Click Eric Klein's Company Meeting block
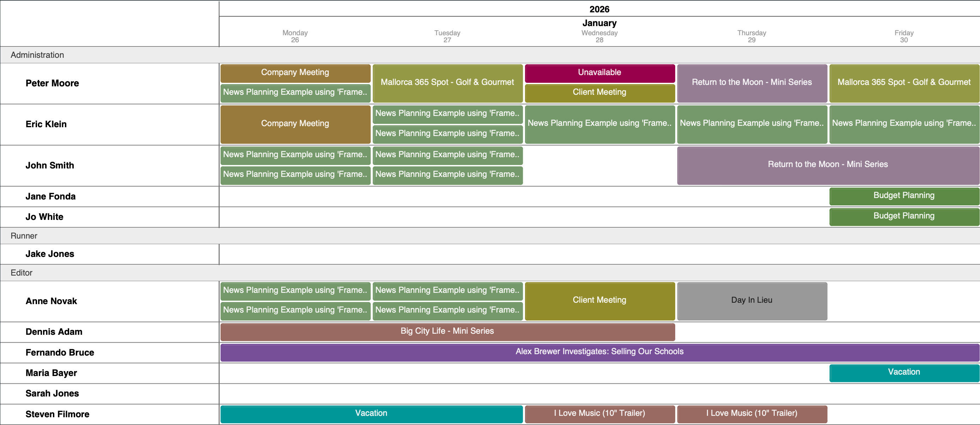The height and width of the screenshot is (425, 980). [x=295, y=124]
